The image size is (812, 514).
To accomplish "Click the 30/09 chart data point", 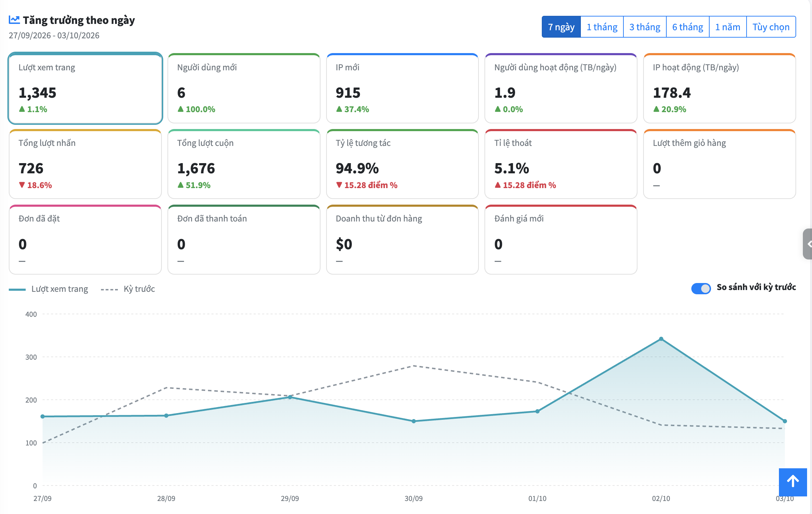I will [414, 421].
